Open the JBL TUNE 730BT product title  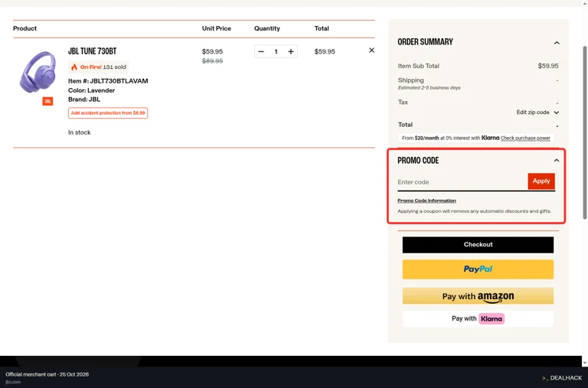click(92, 51)
